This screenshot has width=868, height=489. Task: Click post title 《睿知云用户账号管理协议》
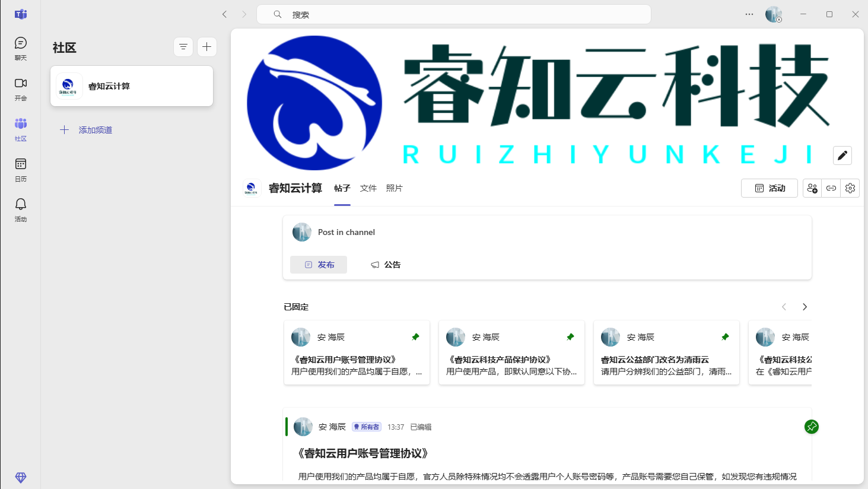(x=363, y=453)
